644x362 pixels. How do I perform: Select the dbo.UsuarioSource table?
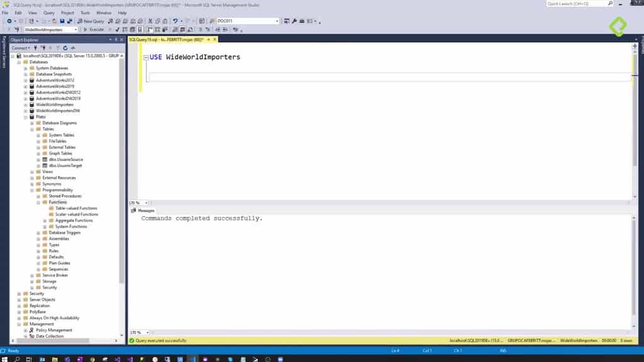[65, 160]
